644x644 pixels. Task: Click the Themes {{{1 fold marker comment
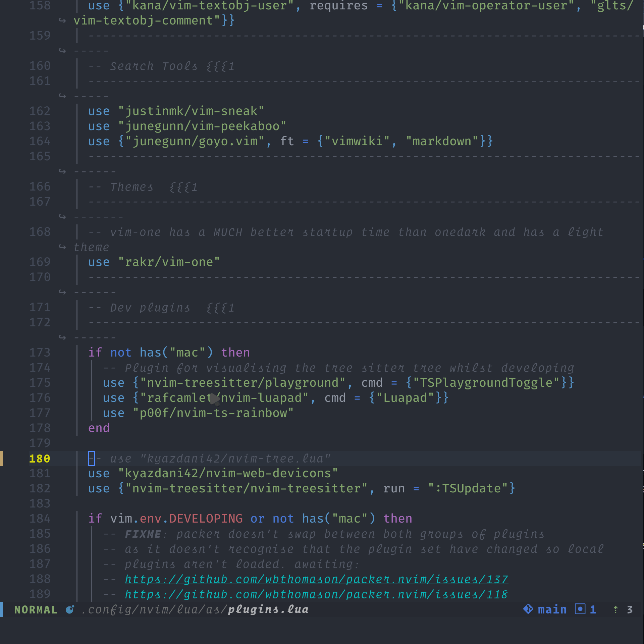143,187
